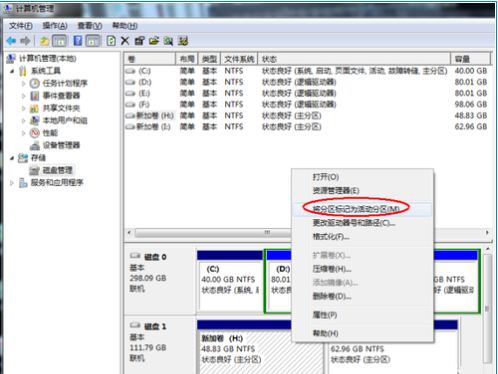
Task: Select the 新加卷 (I:) volume row
Action: [307, 127]
